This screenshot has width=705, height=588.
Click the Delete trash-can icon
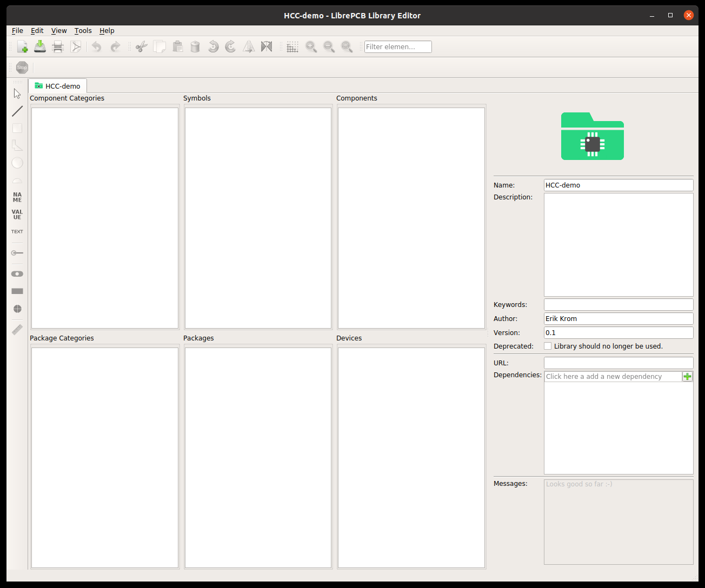[x=195, y=47]
